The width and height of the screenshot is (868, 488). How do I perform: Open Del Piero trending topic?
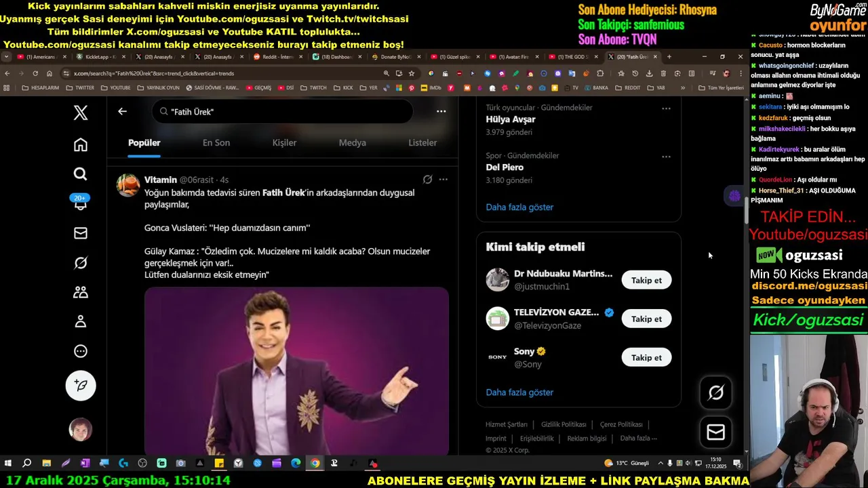[x=505, y=167]
